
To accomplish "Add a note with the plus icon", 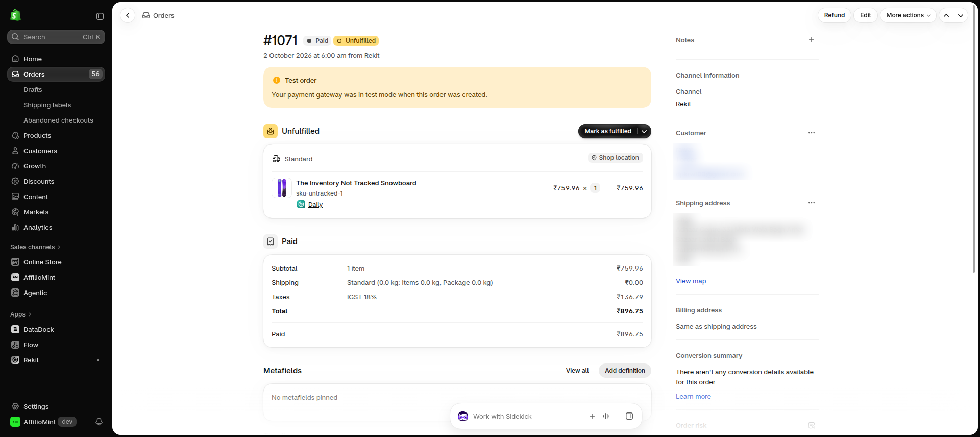I will pos(812,40).
